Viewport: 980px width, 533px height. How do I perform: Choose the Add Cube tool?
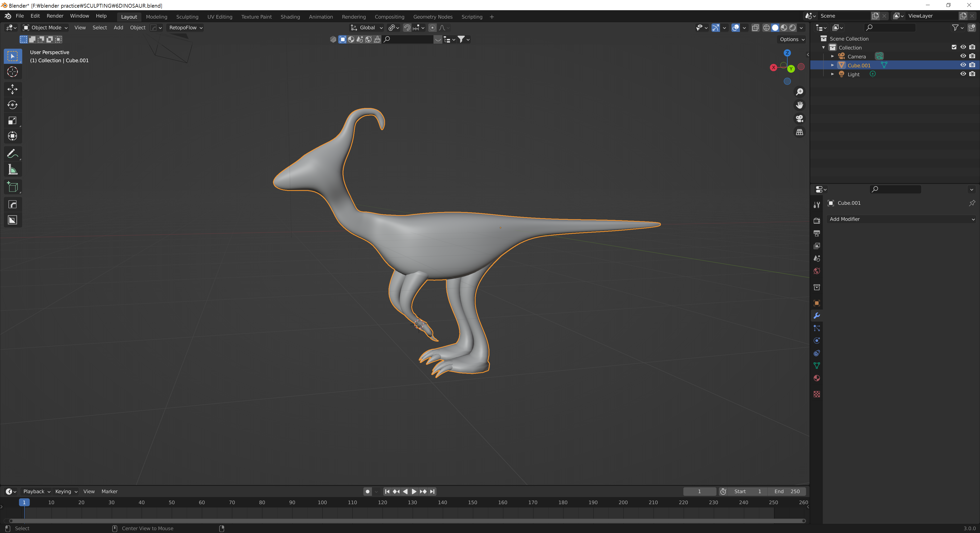click(13, 187)
